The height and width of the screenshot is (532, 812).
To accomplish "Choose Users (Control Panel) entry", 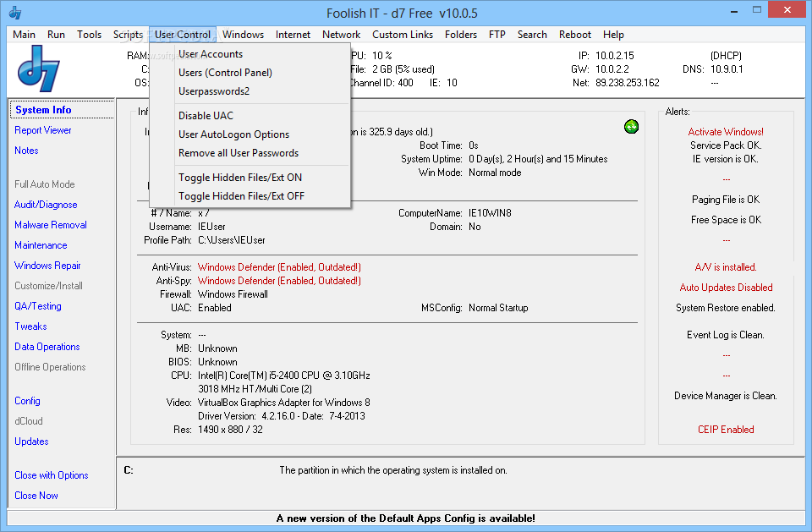I will (250, 73).
